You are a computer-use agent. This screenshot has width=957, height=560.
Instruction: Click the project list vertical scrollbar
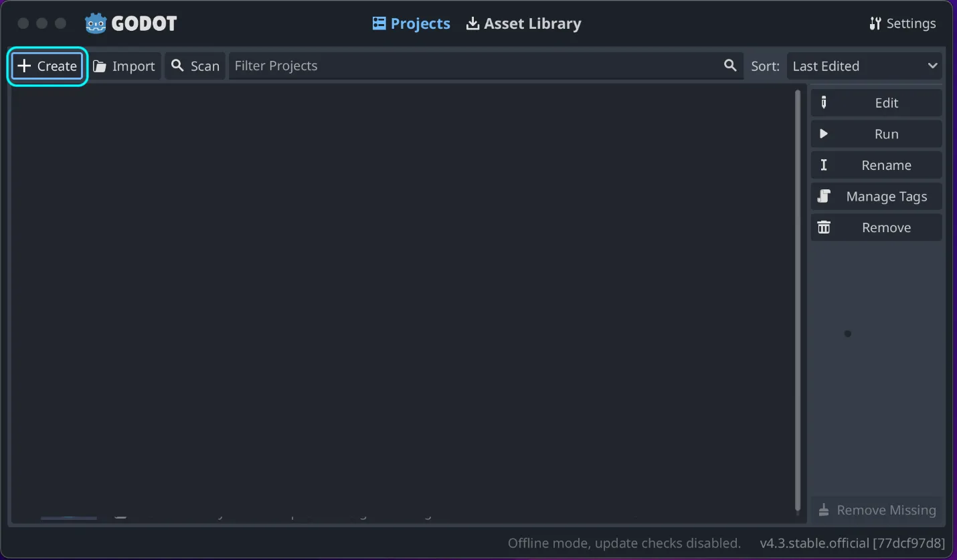797,301
